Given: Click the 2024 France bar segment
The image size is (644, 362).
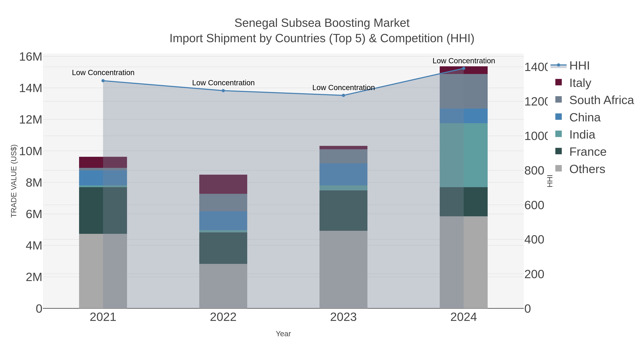Looking at the screenshot, I should (x=464, y=202).
